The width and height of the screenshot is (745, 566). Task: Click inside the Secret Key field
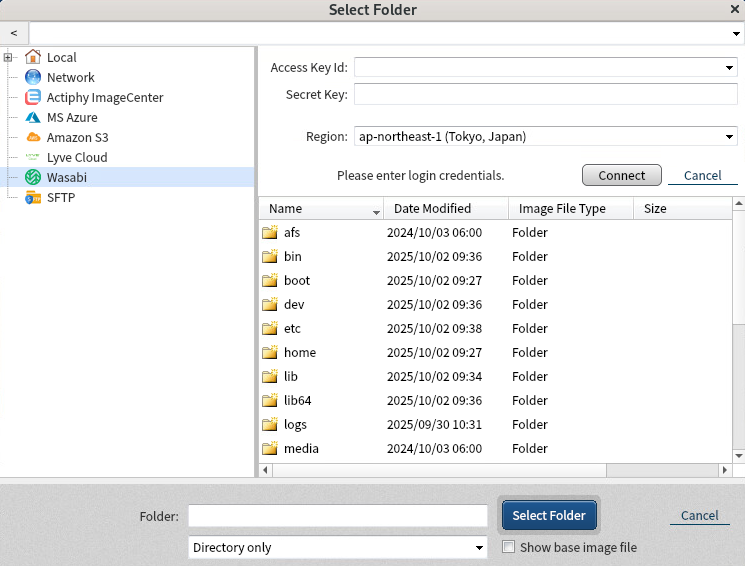coord(545,95)
